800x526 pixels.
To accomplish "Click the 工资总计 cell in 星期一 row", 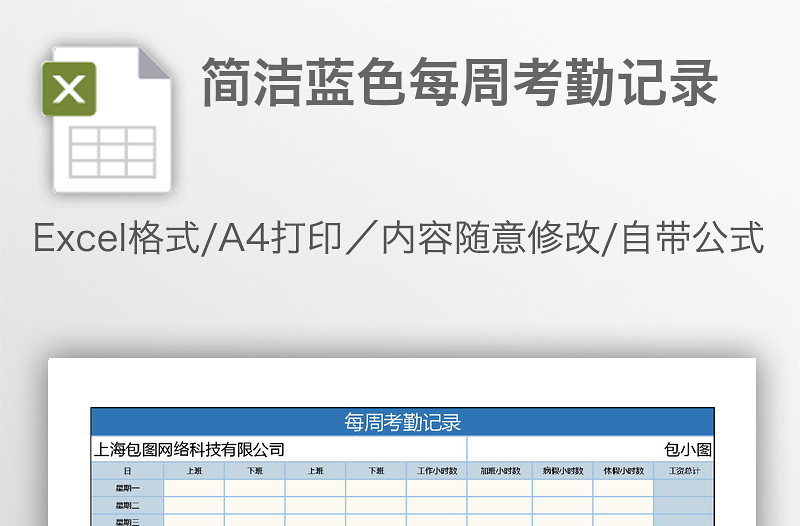I will point(684,488).
